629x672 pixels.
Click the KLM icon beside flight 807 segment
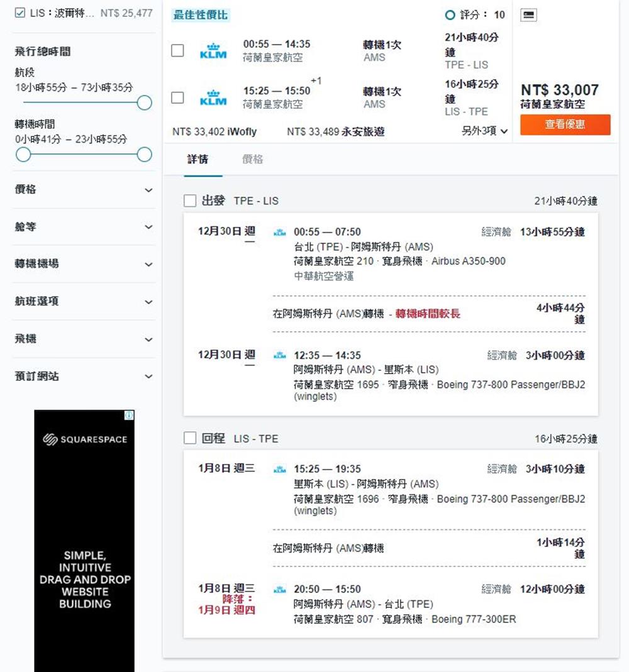point(280,590)
